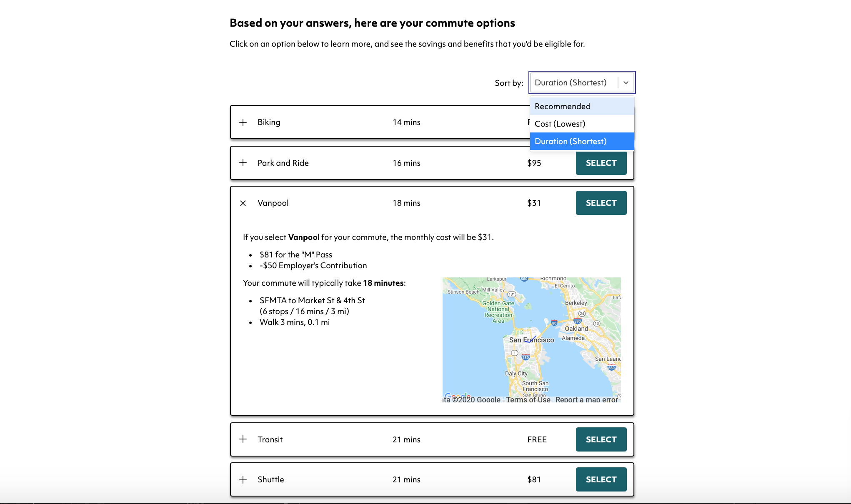The height and width of the screenshot is (504, 851).
Task: Open the Sort by dropdown menu
Action: tap(581, 82)
